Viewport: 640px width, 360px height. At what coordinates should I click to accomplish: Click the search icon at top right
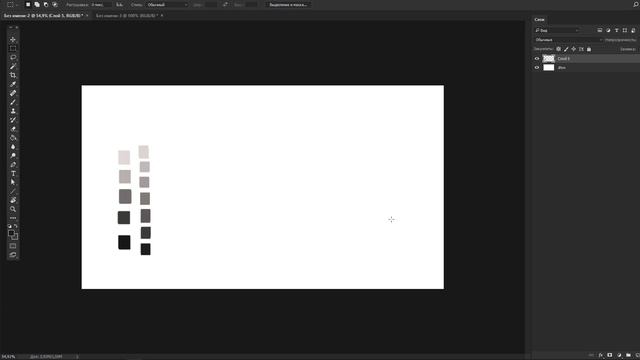point(636,4)
